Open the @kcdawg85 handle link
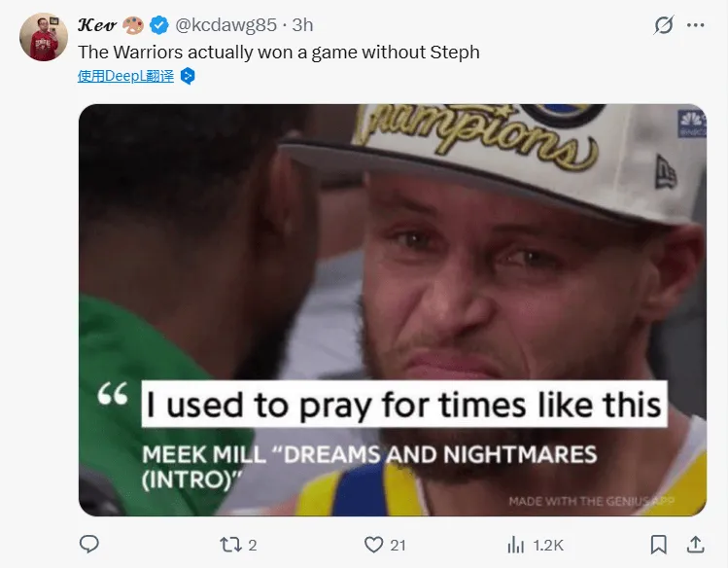Screen dimensions: 728x568 pyautogui.click(x=225, y=24)
